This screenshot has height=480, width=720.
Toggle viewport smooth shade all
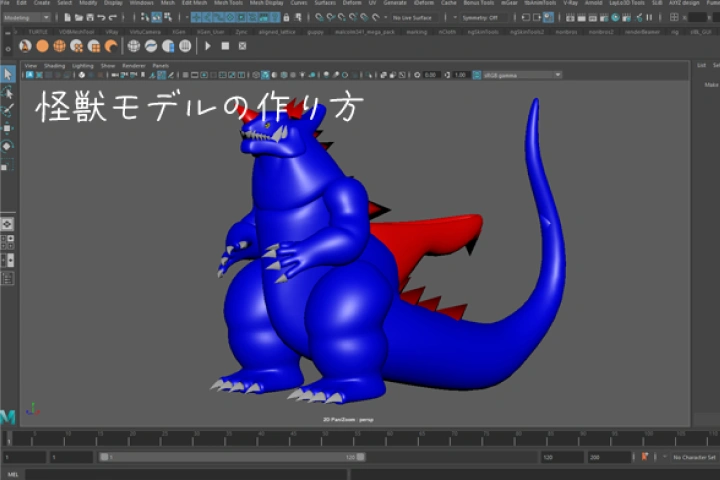(x=265, y=75)
